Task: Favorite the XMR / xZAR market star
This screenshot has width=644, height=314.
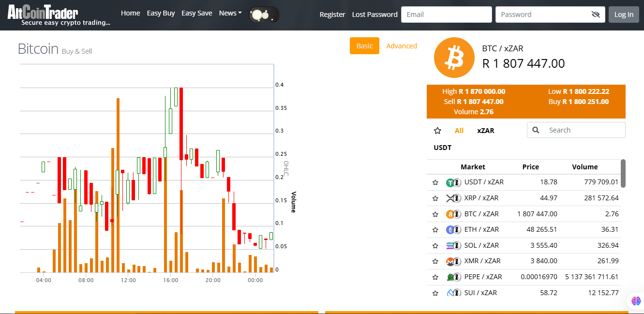Action: pyautogui.click(x=435, y=261)
